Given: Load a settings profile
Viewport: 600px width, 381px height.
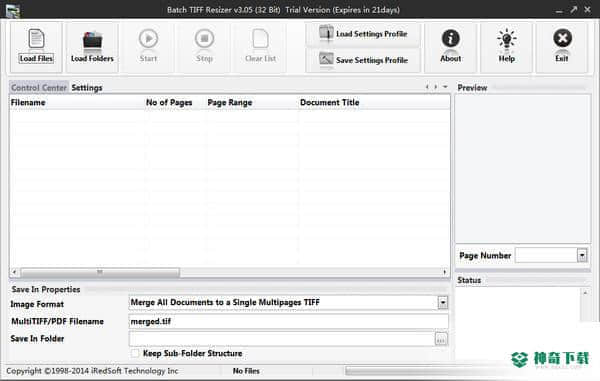Looking at the screenshot, I should coord(363,34).
